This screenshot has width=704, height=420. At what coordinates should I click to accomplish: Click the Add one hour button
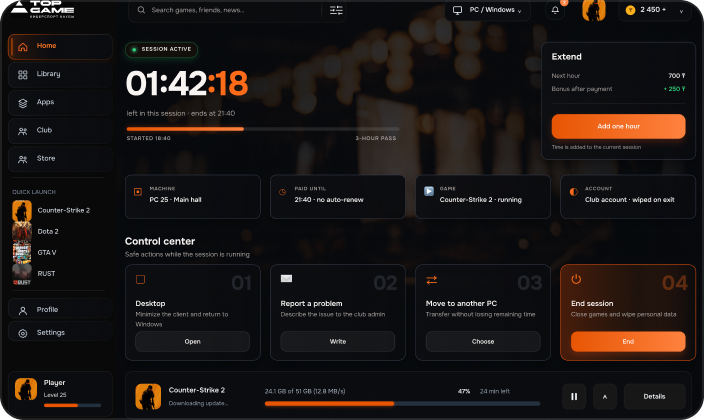pos(618,126)
